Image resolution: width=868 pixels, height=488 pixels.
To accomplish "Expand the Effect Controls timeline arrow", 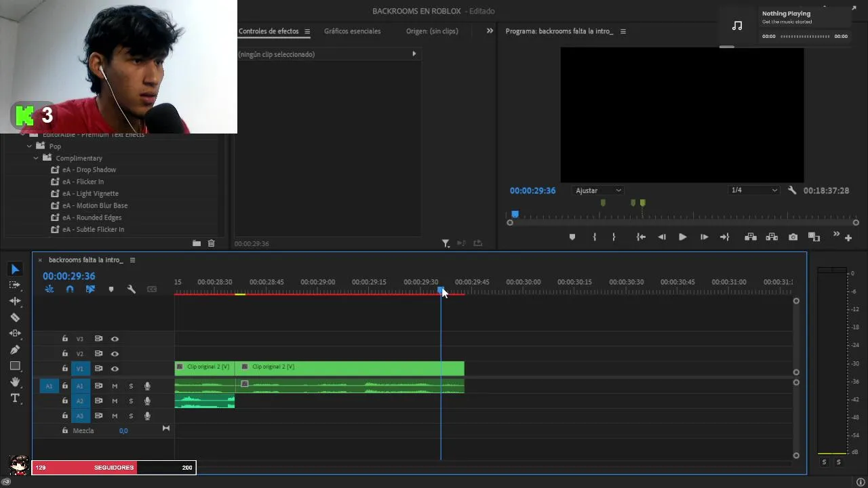I will (x=414, y=54).
